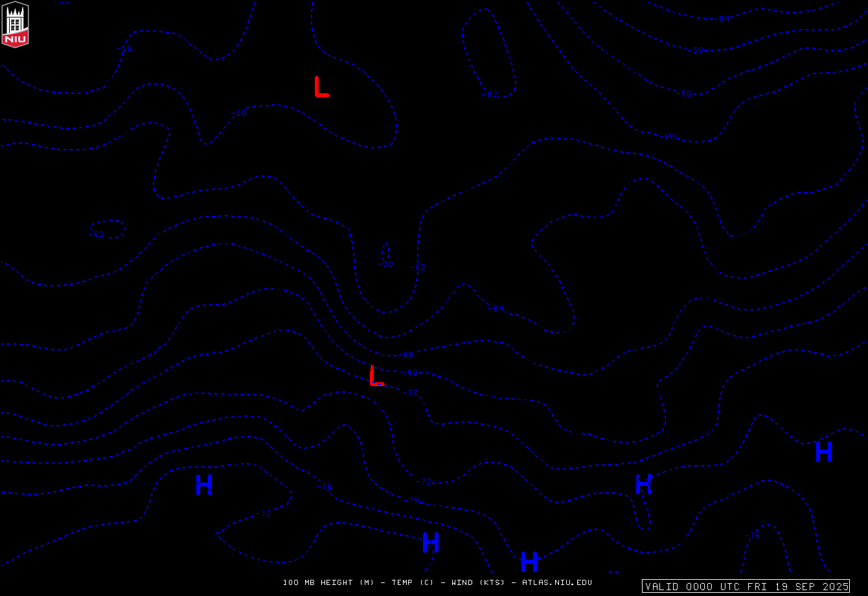Click the blue H directly below the -74 label
Viewport: 868px width, 596px height.
point(431,542)
